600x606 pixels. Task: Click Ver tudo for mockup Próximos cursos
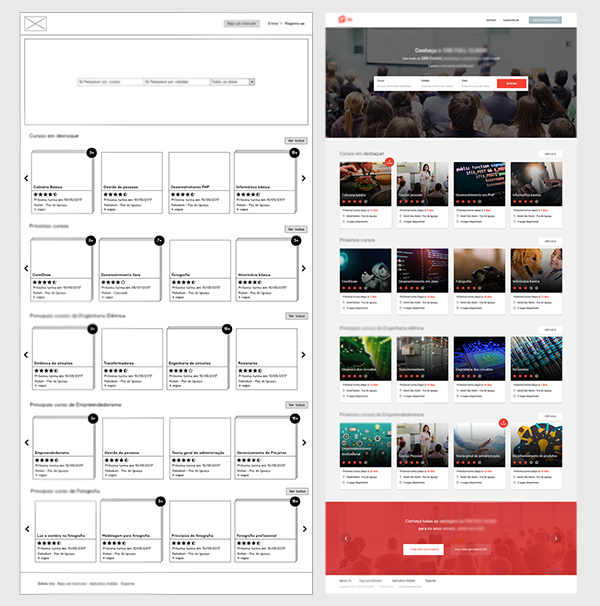(550, 241)
